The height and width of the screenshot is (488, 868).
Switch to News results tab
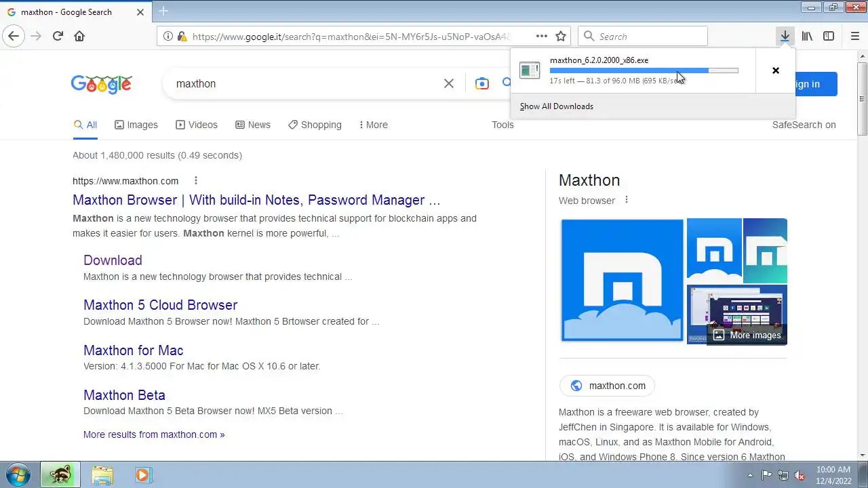coord(253,125)
